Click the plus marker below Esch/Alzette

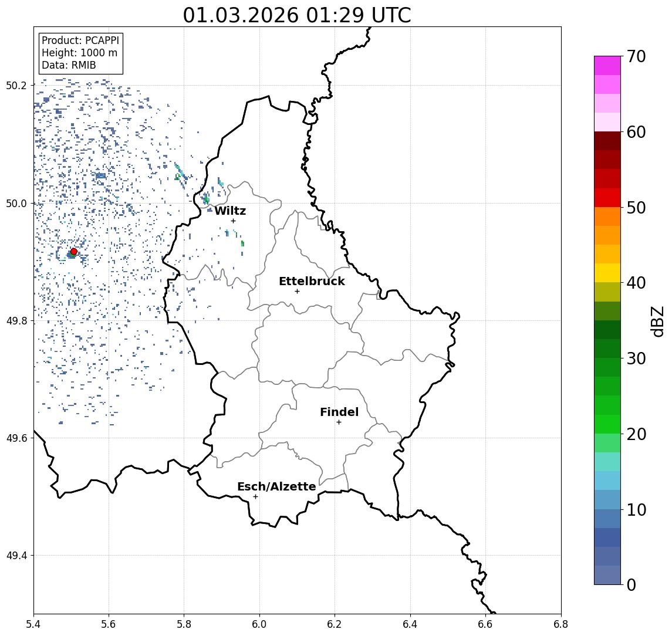[x=255, y=497]
